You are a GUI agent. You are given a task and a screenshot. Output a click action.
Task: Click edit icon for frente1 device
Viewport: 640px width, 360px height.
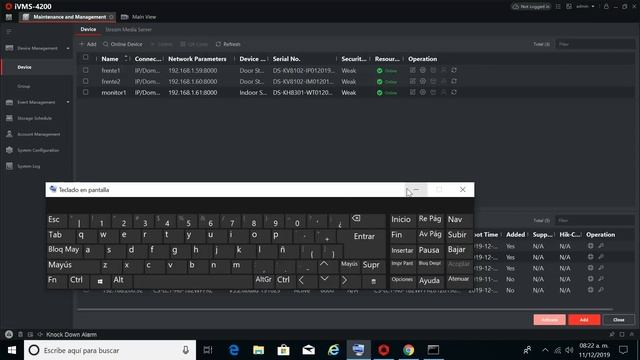click(x=413, y=70)
